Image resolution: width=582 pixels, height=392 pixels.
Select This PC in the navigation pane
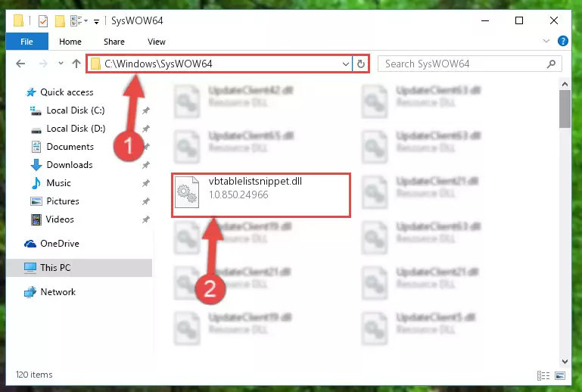click(79, 268)
